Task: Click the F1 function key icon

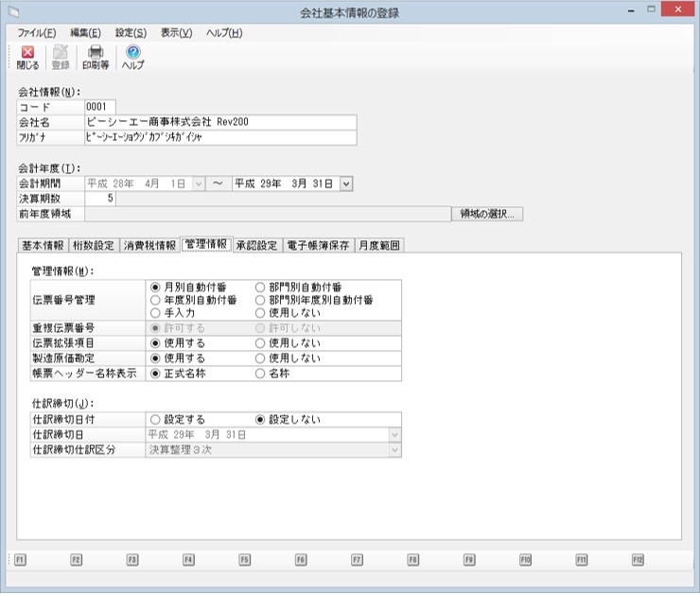Action: click(20, 560)
